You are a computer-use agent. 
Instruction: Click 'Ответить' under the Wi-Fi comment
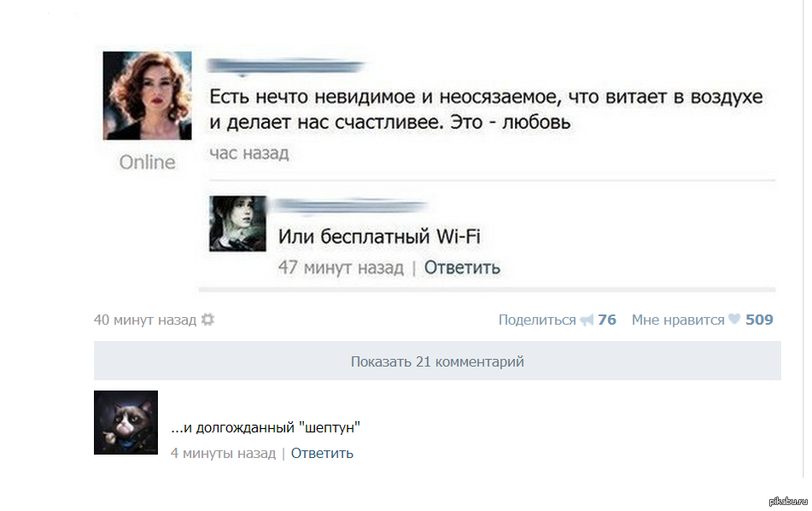(462, 268)
